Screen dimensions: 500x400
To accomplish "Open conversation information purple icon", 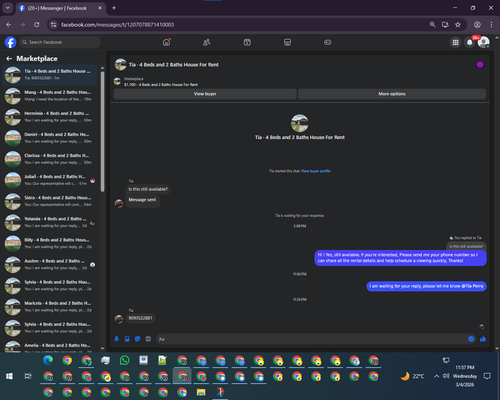I will pos(480,64).
